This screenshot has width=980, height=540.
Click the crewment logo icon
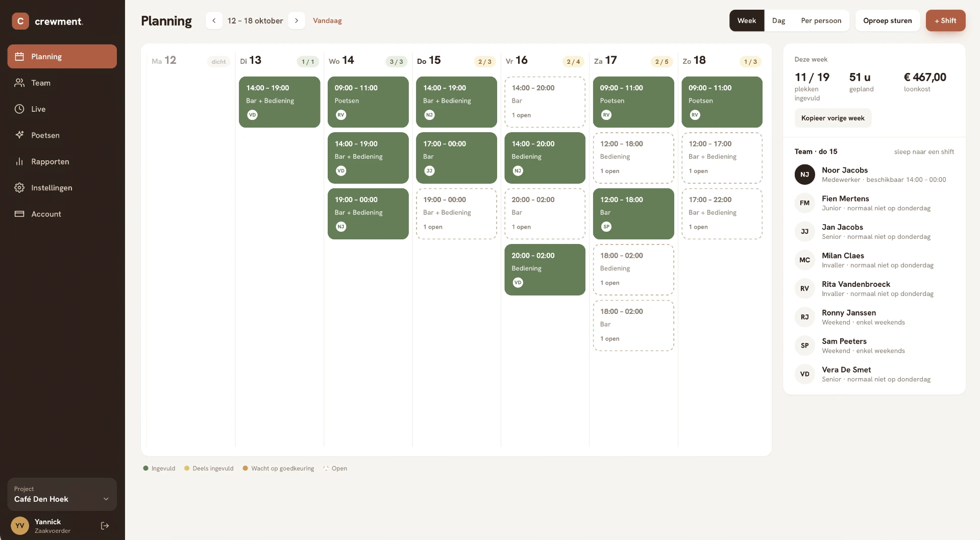tap(20, 21)
